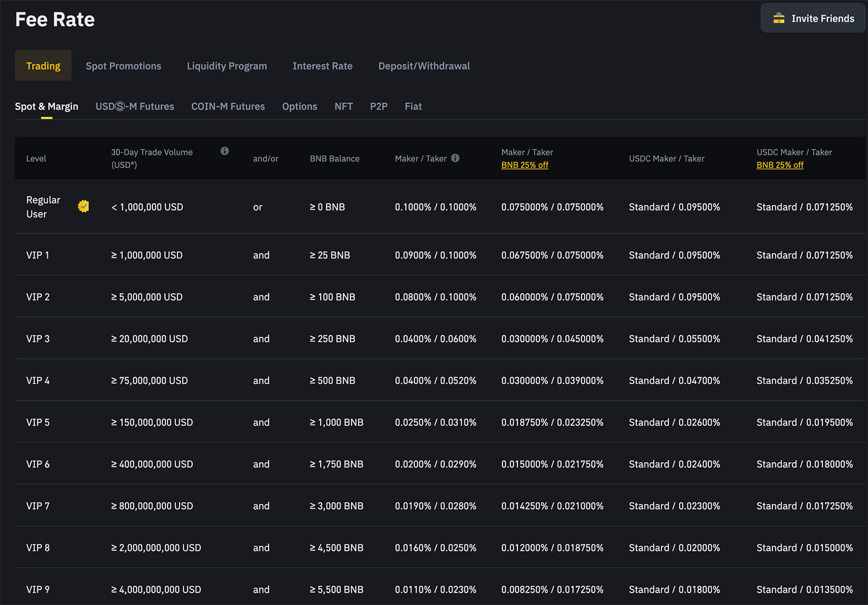
Task: Switch to Spot Promotions tab
Action: [x=123, y=66]
